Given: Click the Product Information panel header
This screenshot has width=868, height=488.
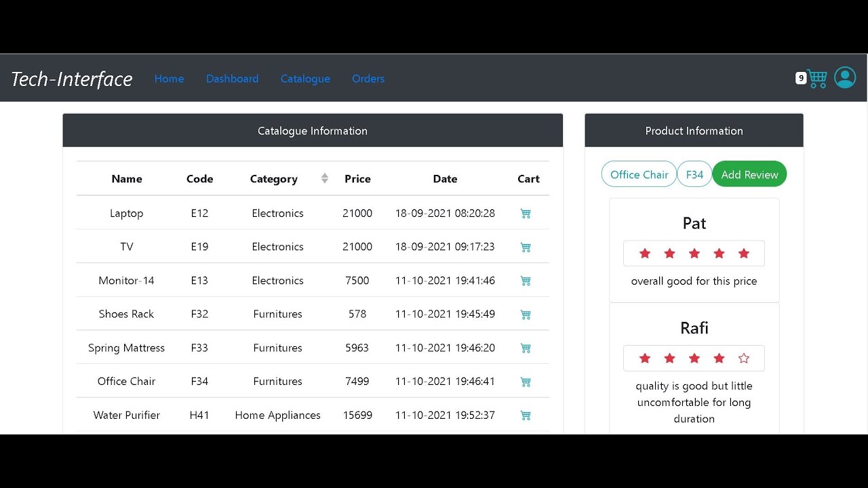Looking at the screenshot, I should point(694,130).
